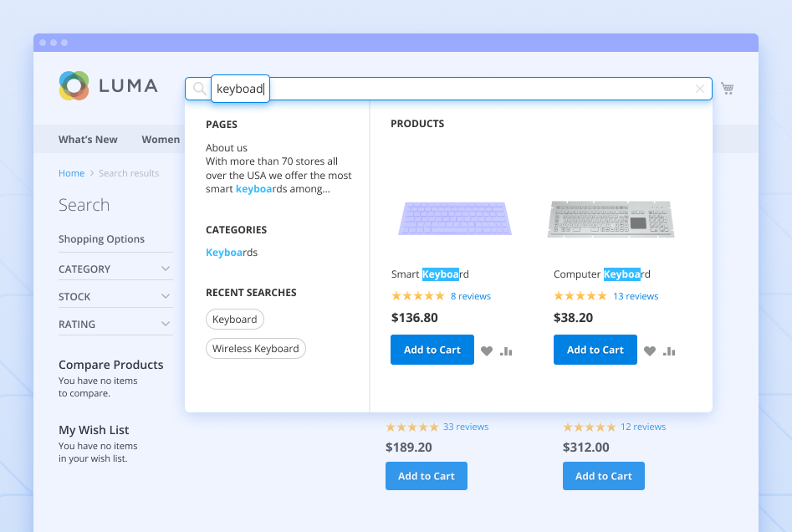The width and height of the screenshot is (792, 532).
Task: Add Smart Keyboard to cart
Action: click(432, 349)
